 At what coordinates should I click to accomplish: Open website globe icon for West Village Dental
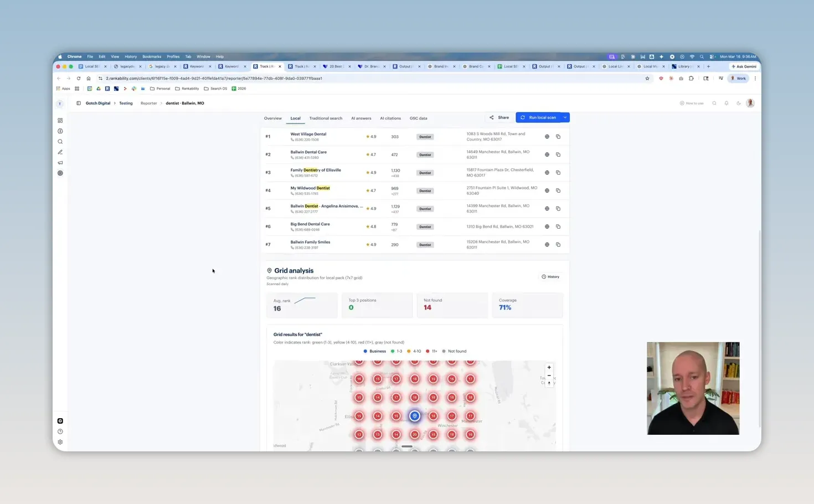547,137
